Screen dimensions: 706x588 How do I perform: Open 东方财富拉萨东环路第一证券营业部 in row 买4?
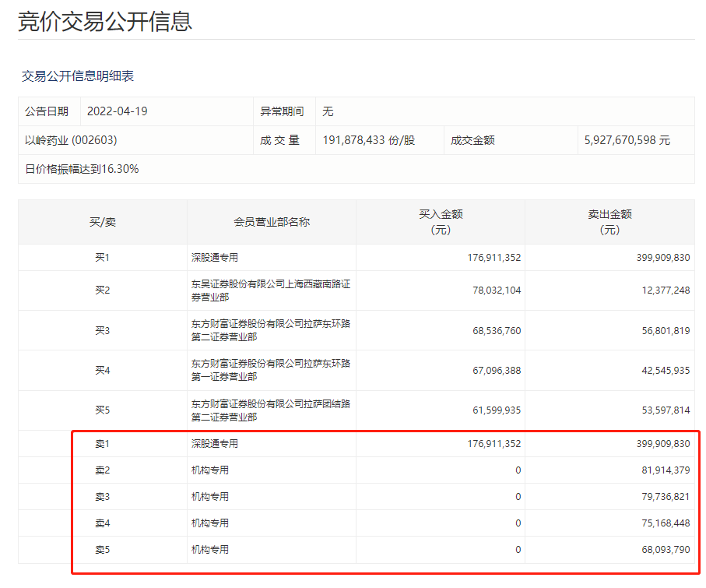coord(271,370)
